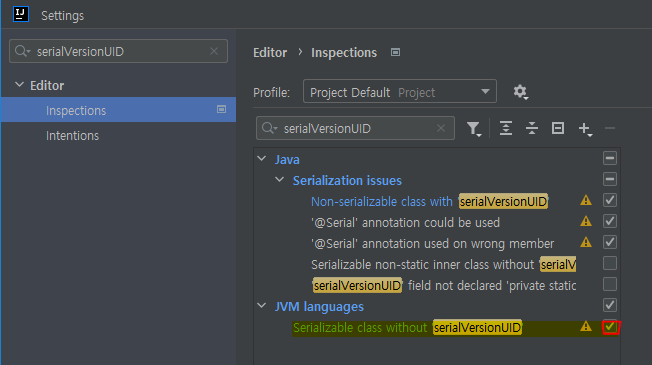This screenshot has width=652, height=365.
Task: Collapse the JVM languages node
Action: tap(262, 306)
